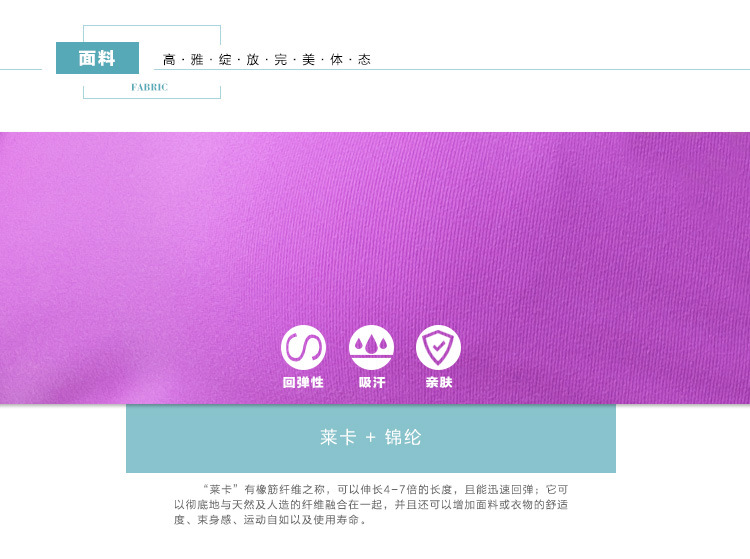Image resolution: width=750 pixels, height=559 pixels.
Task: Select the 亲肤 label text
Action: (438, 383)
